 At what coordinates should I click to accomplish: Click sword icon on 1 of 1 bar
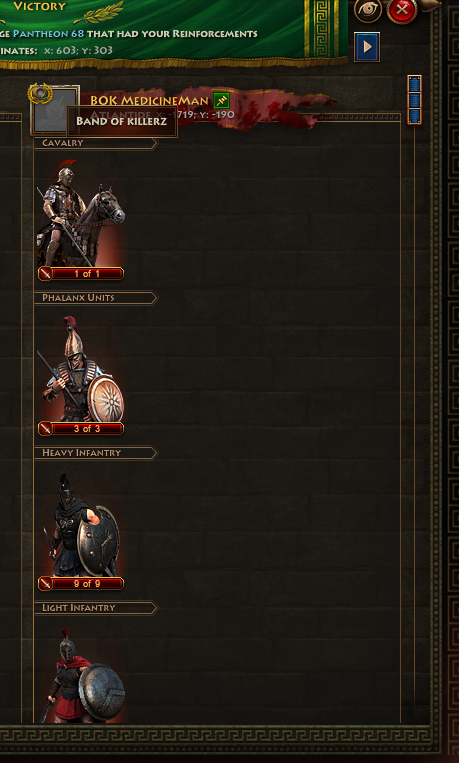coord(45,273)
